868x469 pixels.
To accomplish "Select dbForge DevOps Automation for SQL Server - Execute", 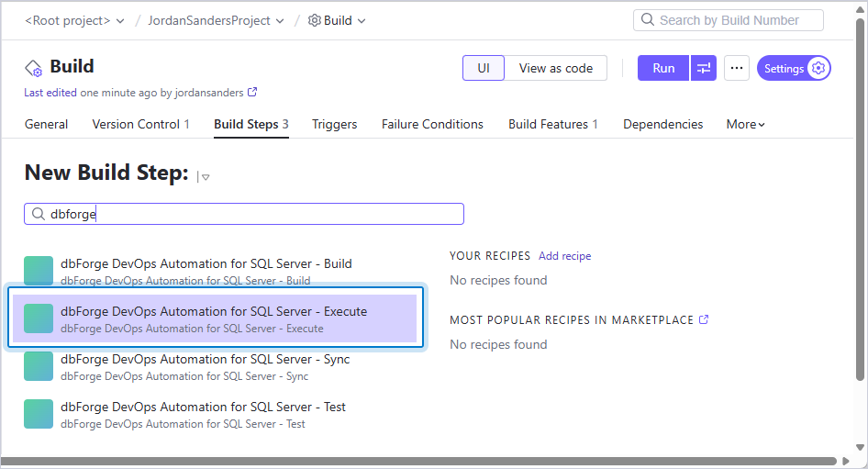I will coord(215,318).
